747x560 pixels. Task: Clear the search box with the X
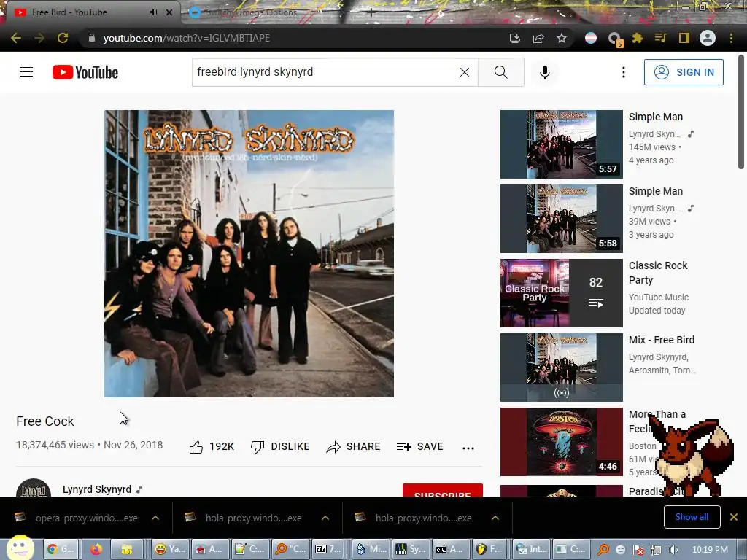pyautogui.click(x=465, y=72)
